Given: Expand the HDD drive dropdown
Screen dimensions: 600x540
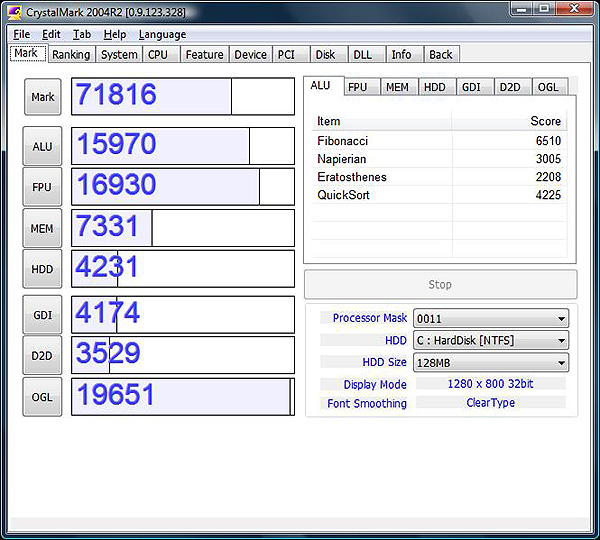Looking at the screenshot, I should point(491,341).
